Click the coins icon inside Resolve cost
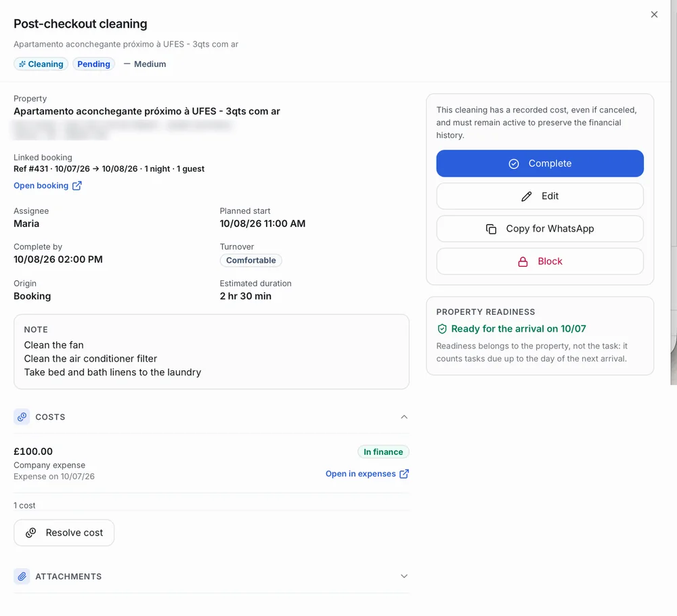This screenshot has height=616, width=677. (x=30, y=533)
